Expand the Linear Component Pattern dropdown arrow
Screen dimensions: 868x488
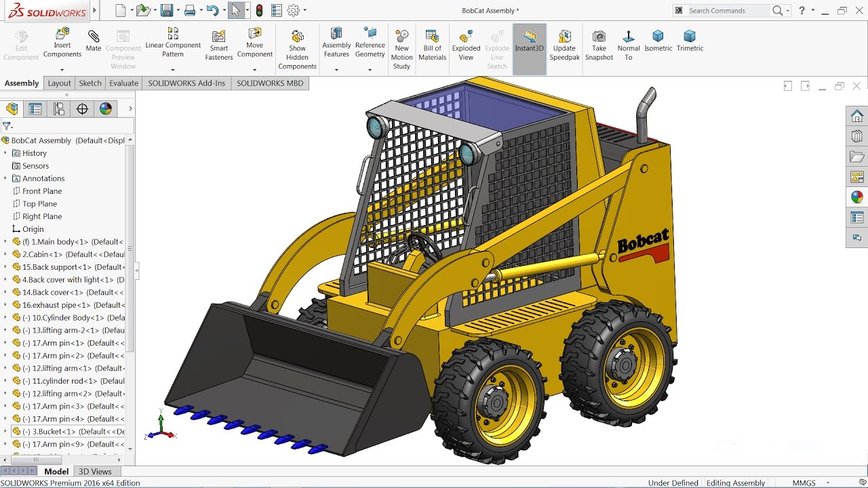(x=173, y=70)
